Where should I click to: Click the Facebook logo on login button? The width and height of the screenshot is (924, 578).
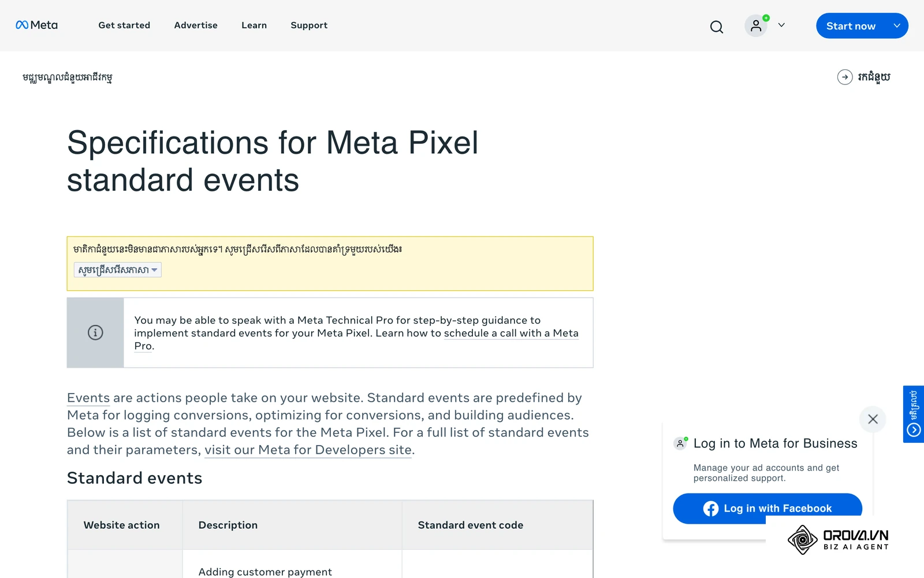[x=711, y=509]
